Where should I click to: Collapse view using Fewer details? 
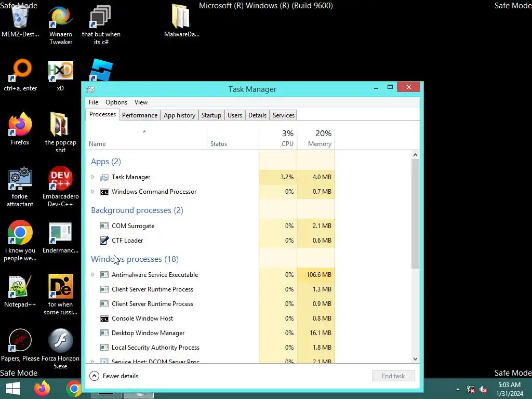click(114, 376)
